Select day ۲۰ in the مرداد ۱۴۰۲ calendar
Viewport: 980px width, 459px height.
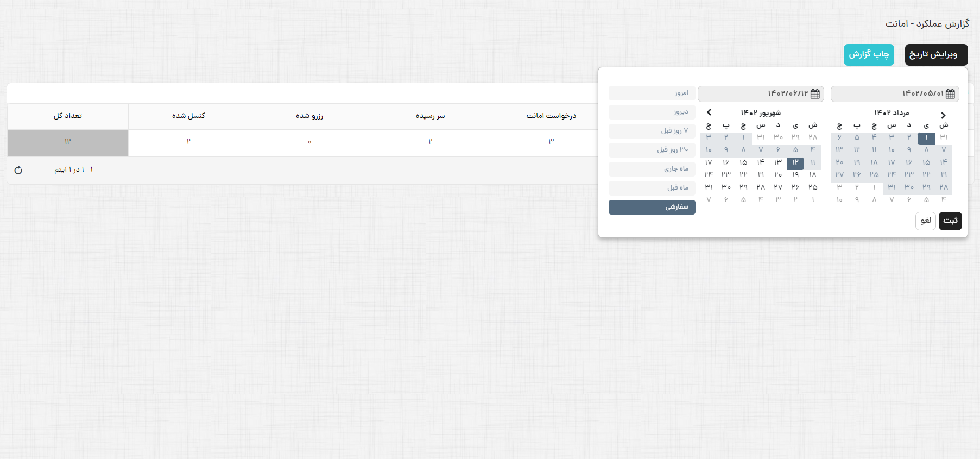coord(839,162)
